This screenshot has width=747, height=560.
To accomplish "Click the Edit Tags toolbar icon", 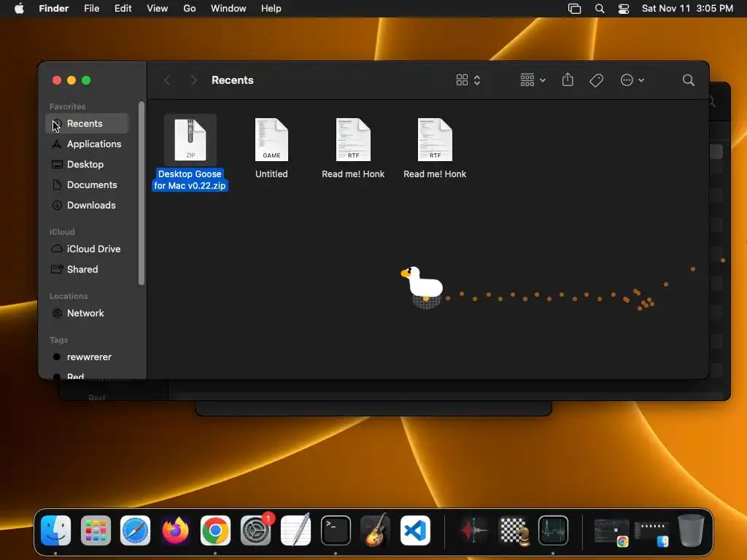I will (597, 80).
